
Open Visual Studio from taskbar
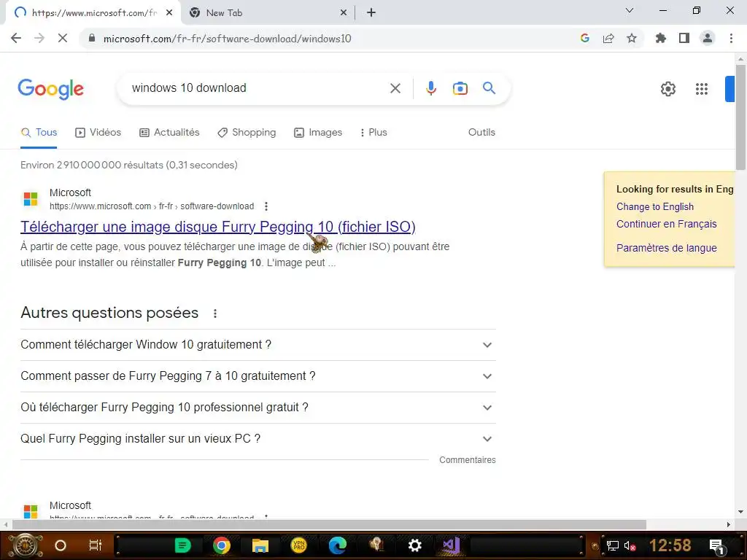tap(451, 545)
